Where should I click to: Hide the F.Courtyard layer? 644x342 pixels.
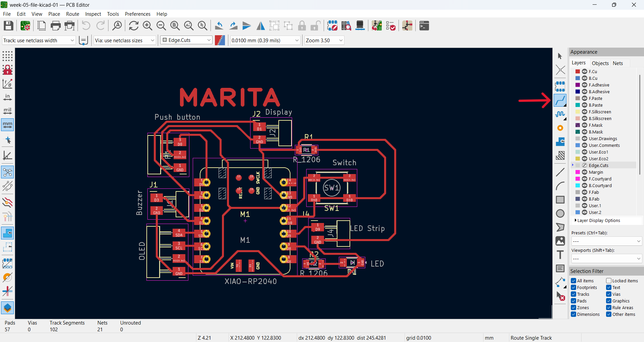point(585,179)
